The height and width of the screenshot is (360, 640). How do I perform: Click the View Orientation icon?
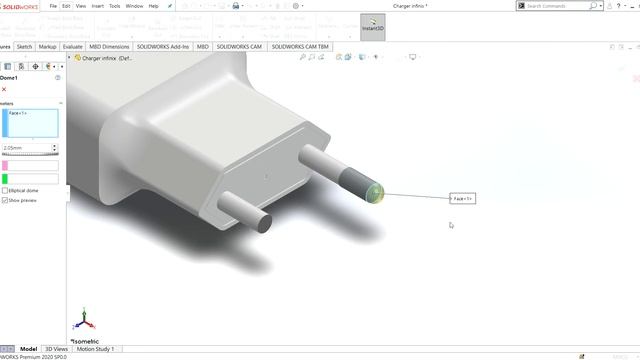click(x=348, y=57)
